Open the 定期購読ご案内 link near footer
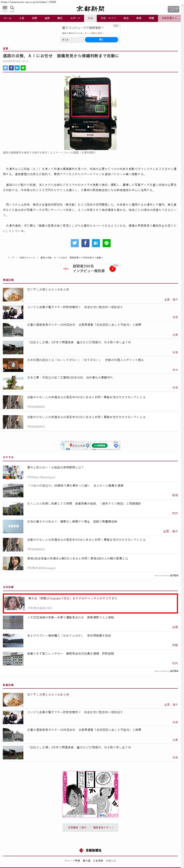The image size is (184, 868). pyautogui.click(x=77, y=827)
